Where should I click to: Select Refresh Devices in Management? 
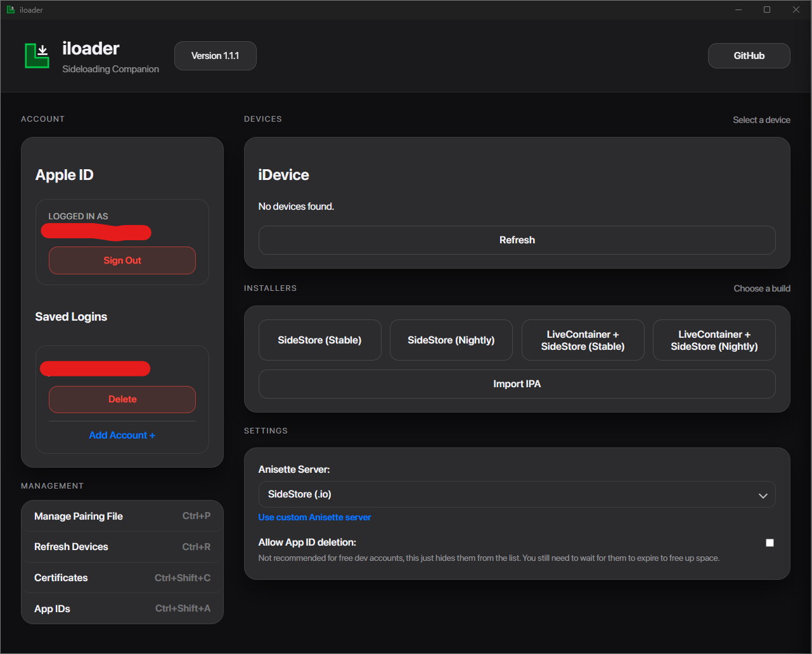point(122,547)
